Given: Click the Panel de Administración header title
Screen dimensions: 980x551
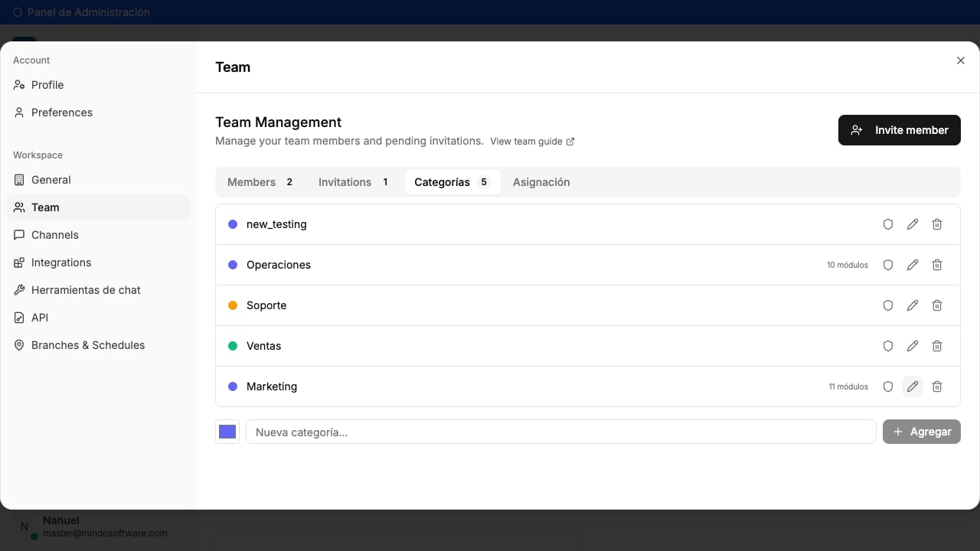Looking at the screenshot, I should [x=89, y=12].
